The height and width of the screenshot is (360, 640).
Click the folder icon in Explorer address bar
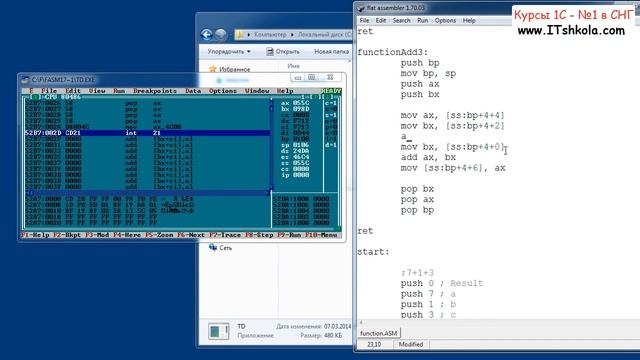point(240,35)
